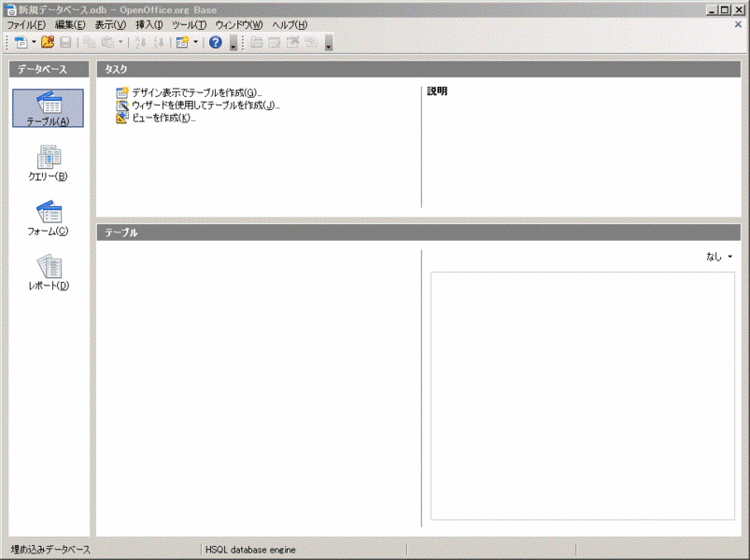Viewport: 750px width, 560px height.
Task: Click the Rename table icon
Action: tap(311, 43)
